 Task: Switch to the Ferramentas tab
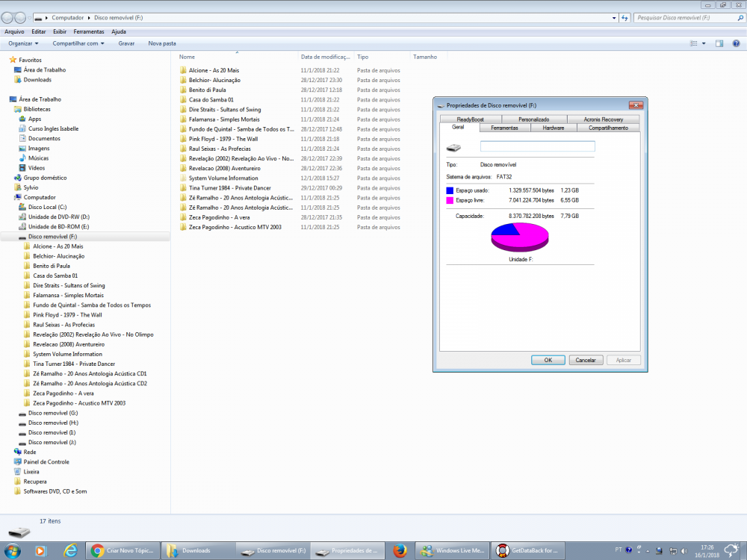(x=504, y=128)
